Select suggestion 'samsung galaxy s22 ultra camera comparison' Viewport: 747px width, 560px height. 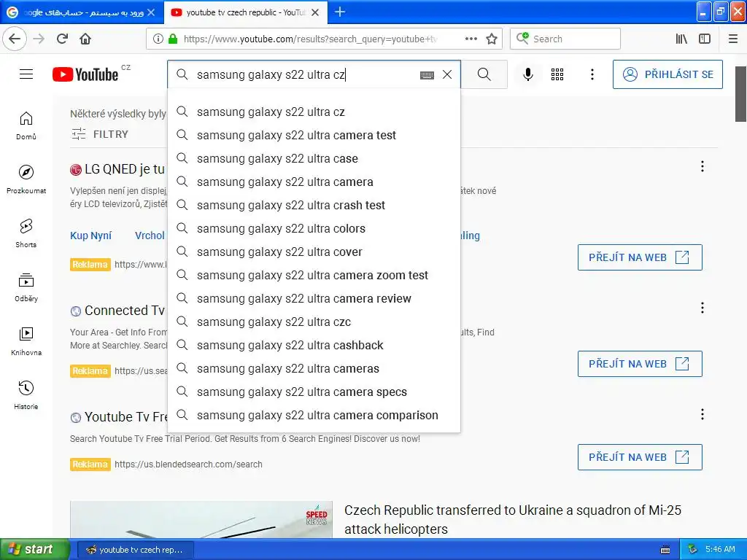314,415
